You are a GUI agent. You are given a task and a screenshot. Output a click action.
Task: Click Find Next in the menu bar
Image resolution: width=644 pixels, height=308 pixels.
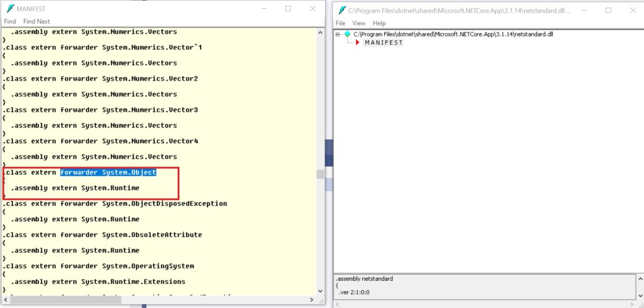[x=36, y=21]
